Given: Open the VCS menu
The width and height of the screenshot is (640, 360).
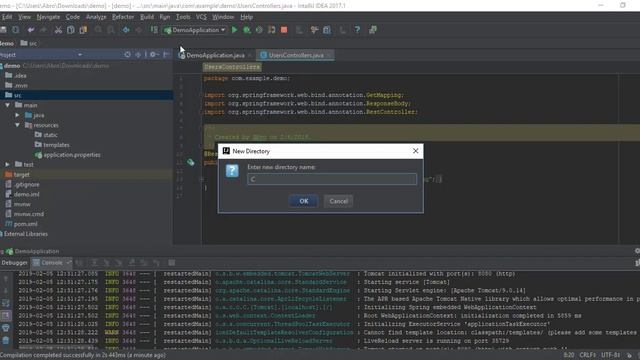Looking at the screenshot, I should point(201,17).
